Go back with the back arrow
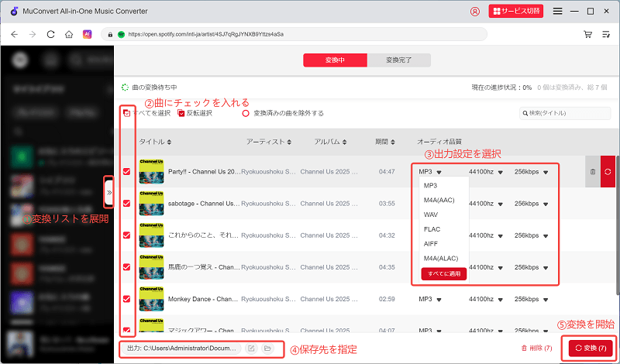The height and width of the screenshot is (364, 620). click(15, 34)
